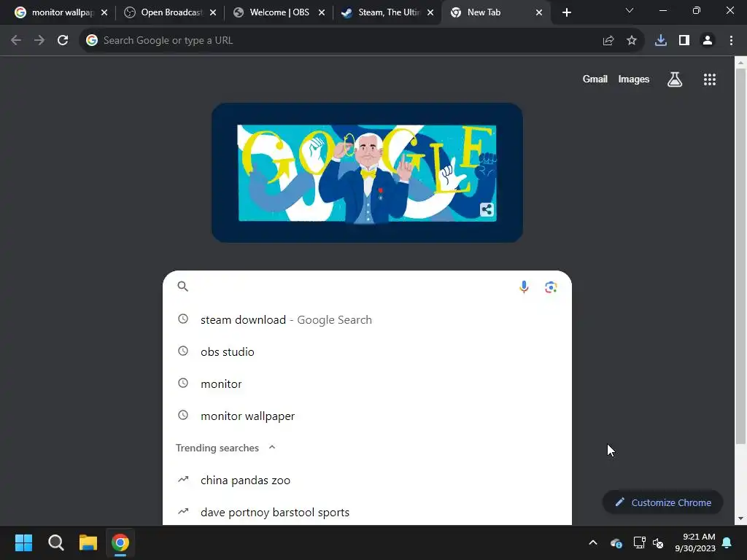The image size is (747, 560).
Task: Open the Google apps grid
Action: pyautogui.click(x=709, y=79)
